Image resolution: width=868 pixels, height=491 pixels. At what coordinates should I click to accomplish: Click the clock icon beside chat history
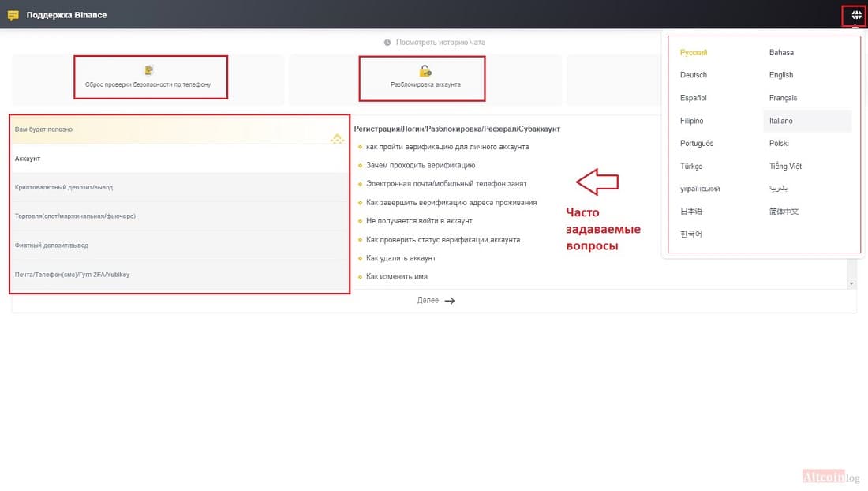[387, 42]
